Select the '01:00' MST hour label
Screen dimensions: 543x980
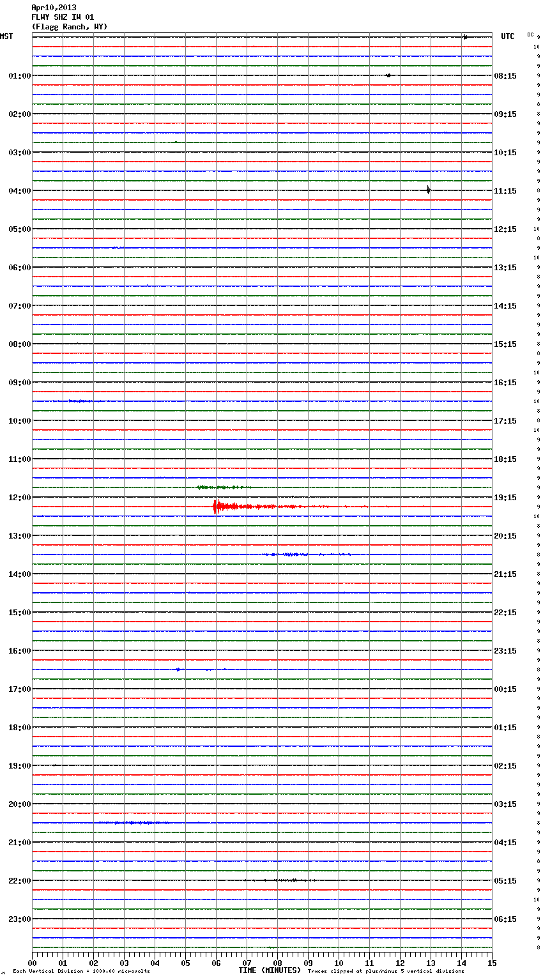[20, 76]
